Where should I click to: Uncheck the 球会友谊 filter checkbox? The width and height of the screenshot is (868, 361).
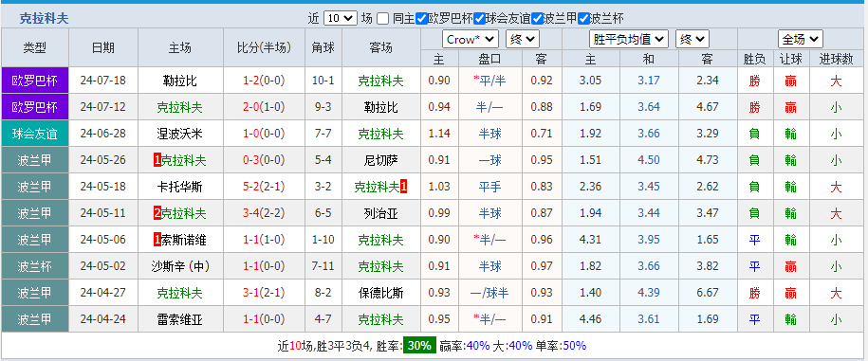(x=479, y=18)
